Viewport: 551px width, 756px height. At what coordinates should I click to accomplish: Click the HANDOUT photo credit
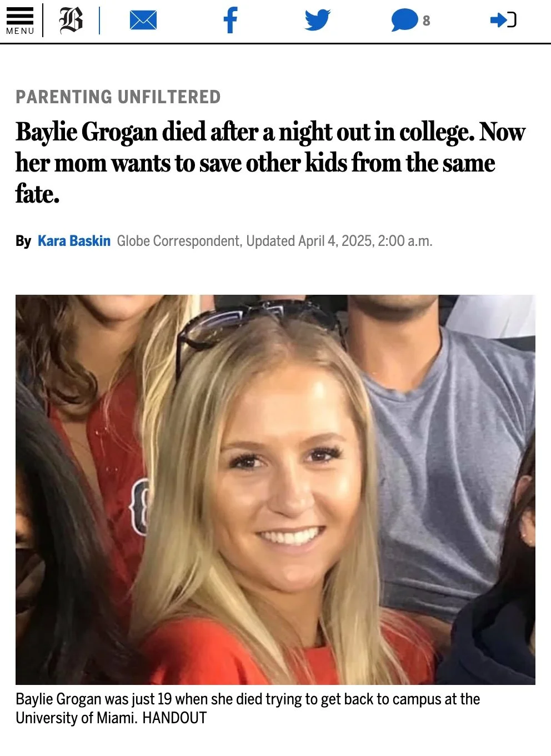click(174, 718)
